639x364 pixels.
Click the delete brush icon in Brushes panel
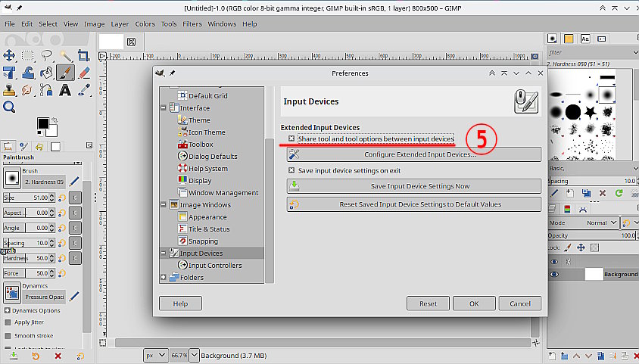tap(603, 193)
